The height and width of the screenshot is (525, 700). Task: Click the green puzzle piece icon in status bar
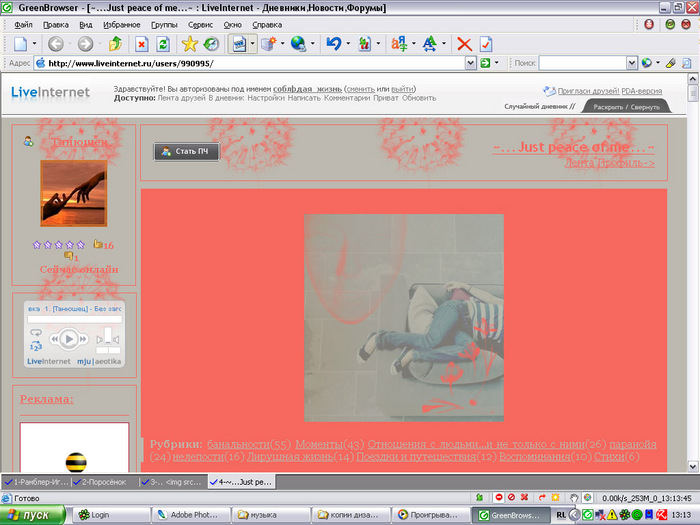point(479,497)
